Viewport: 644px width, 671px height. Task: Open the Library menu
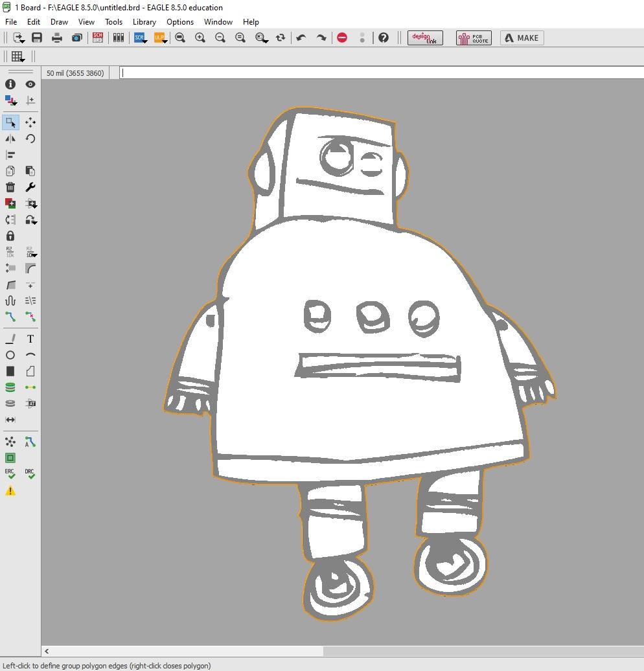click(x=144, y=21)
